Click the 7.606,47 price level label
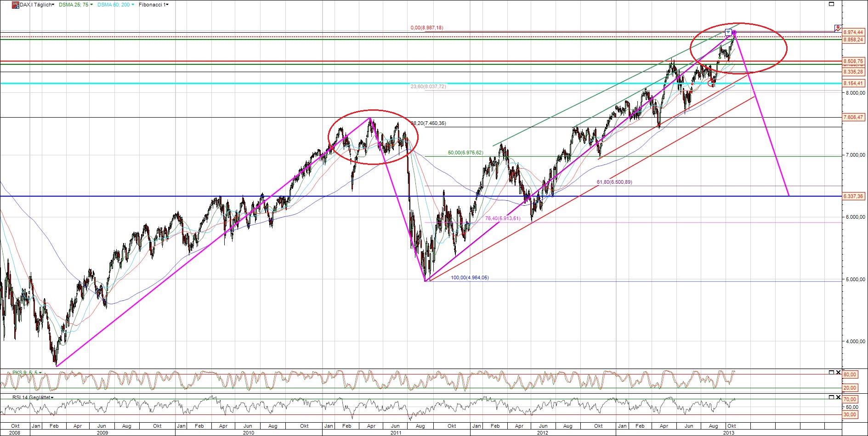The image size is (868, 436). [853, 117]
